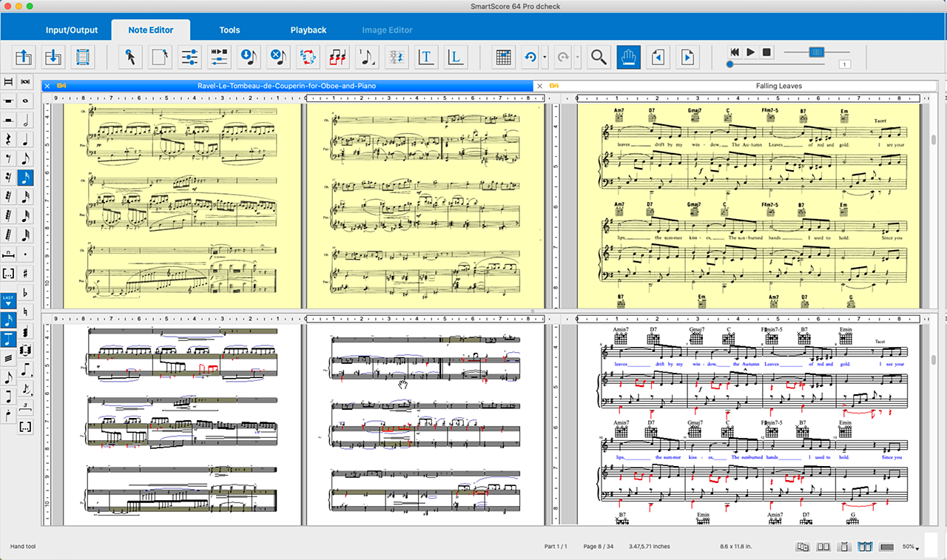Select the Note Editor tab

pyautogui.click(x=151, y=30)
